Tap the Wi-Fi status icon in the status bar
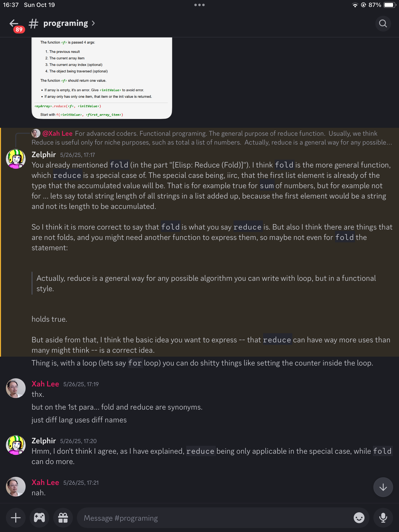This screenshot has height=532, width=399. tap(355, 5)
